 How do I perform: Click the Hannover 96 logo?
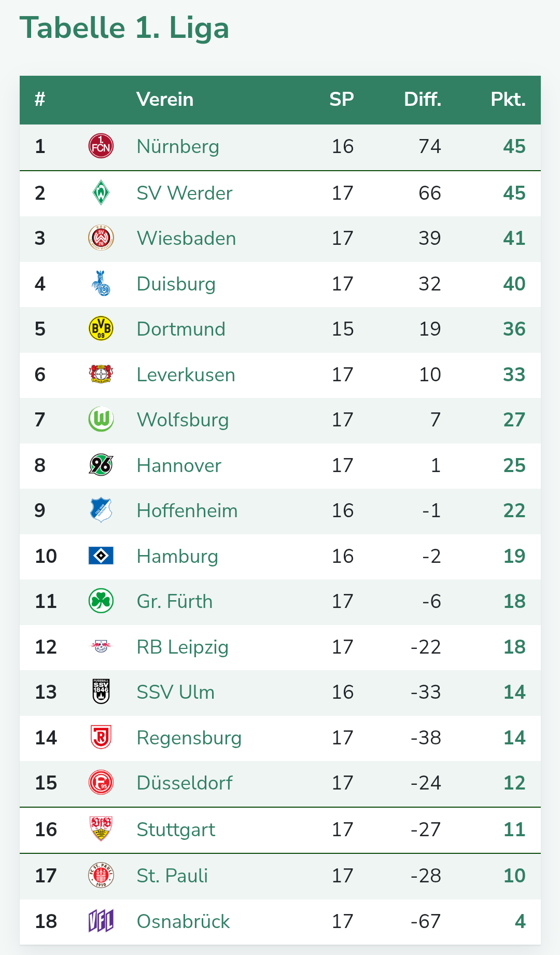101,465
